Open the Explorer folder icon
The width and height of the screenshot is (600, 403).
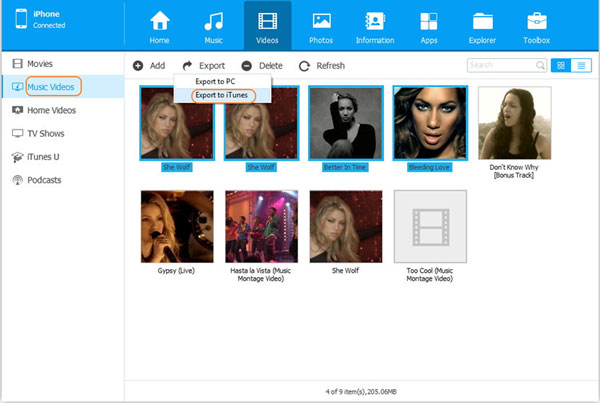483,21
